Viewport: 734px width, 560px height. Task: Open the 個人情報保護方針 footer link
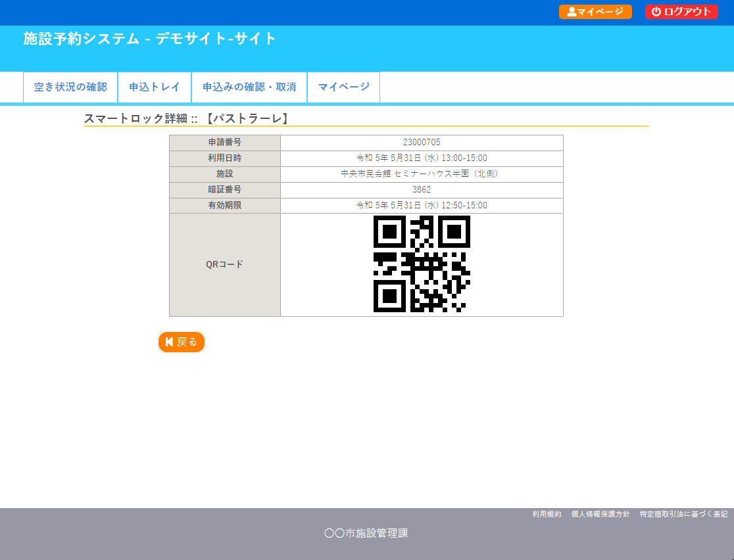pos(600,514)
